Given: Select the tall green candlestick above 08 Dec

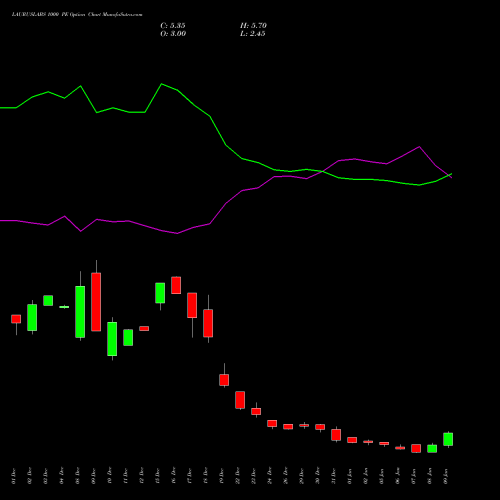Looking at the screenshot, I should (x=80, y=312).
